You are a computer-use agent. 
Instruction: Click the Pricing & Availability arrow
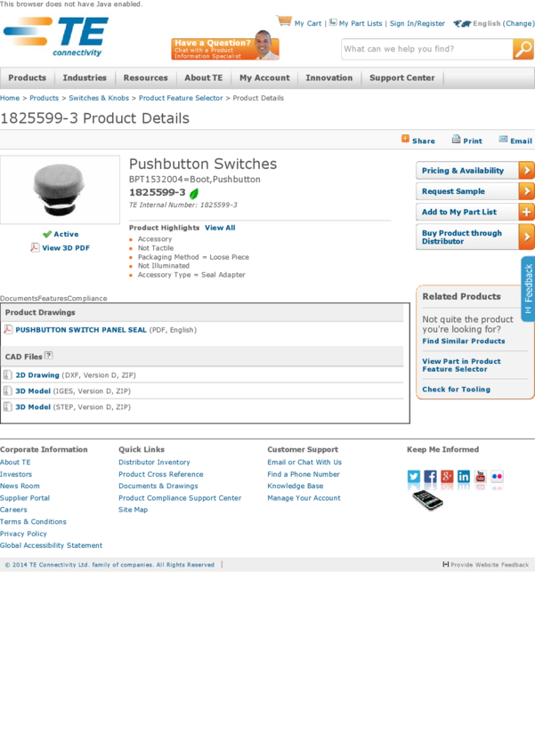[526, 170]
